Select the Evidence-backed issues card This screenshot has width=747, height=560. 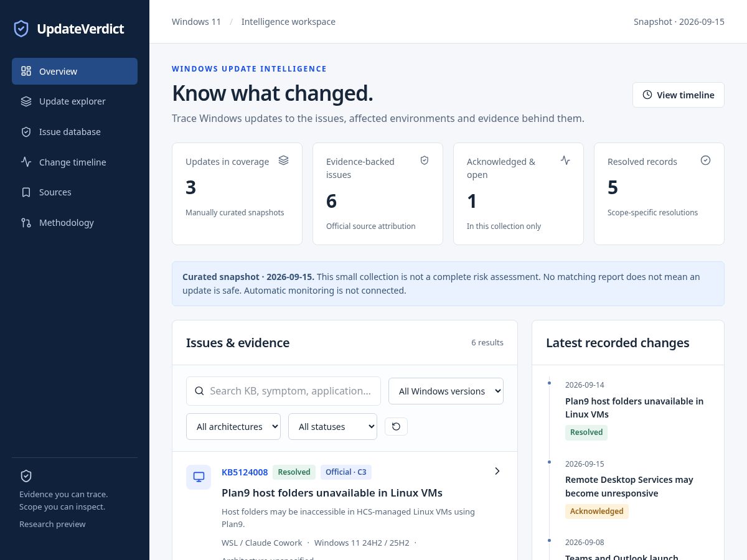point(378,194)
